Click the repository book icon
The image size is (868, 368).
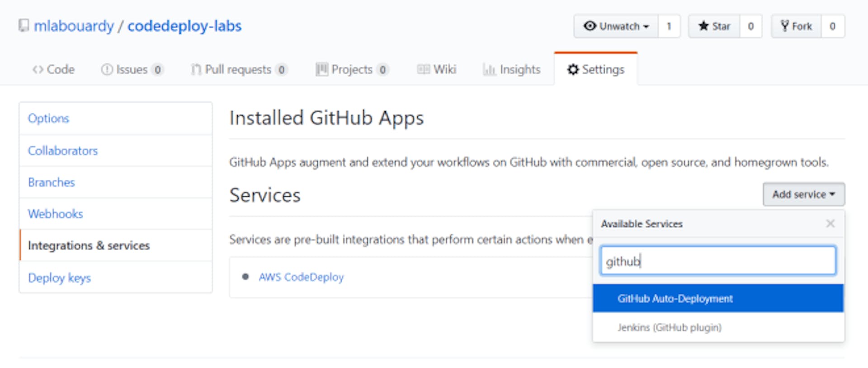pyautogui.click(x=24, y=26)
